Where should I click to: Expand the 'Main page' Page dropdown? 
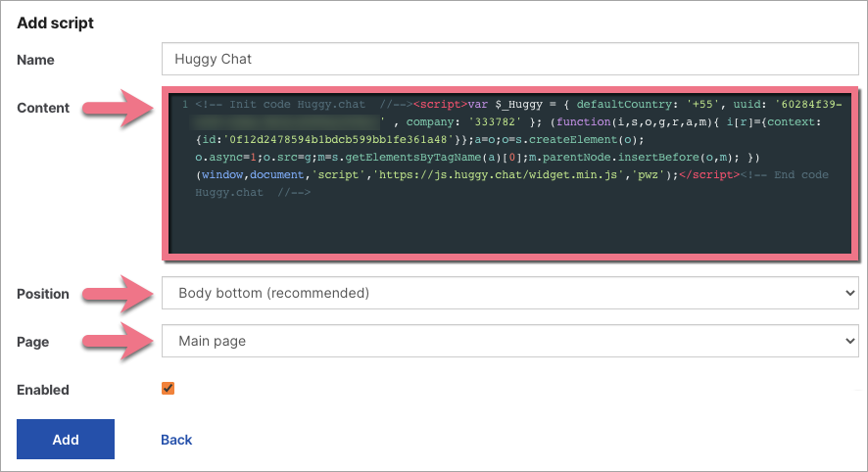coord(507,342)
